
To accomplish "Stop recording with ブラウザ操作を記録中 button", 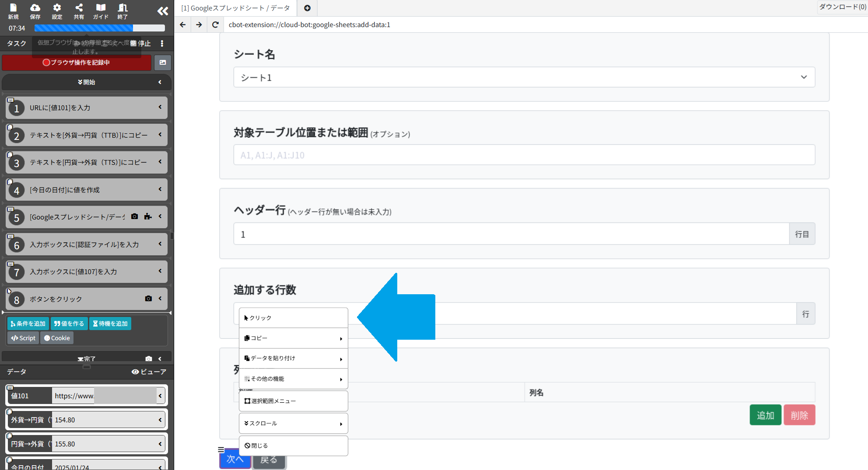I will click(77, 63).
